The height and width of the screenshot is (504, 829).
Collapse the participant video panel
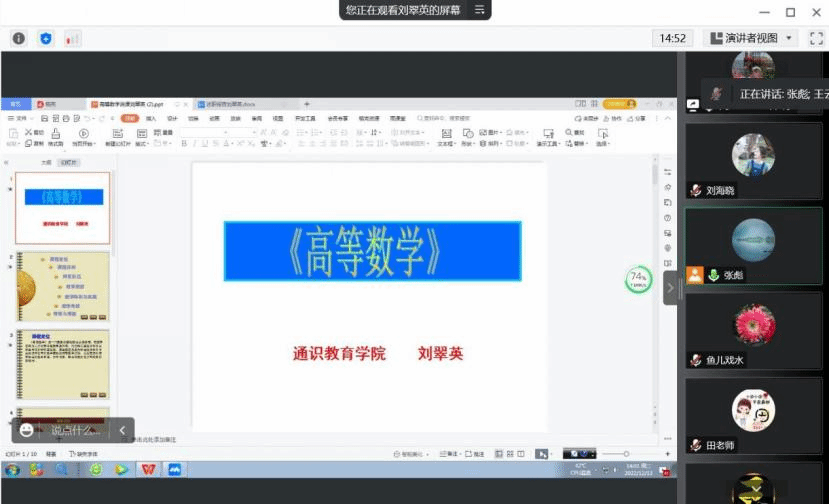[671, 287]
